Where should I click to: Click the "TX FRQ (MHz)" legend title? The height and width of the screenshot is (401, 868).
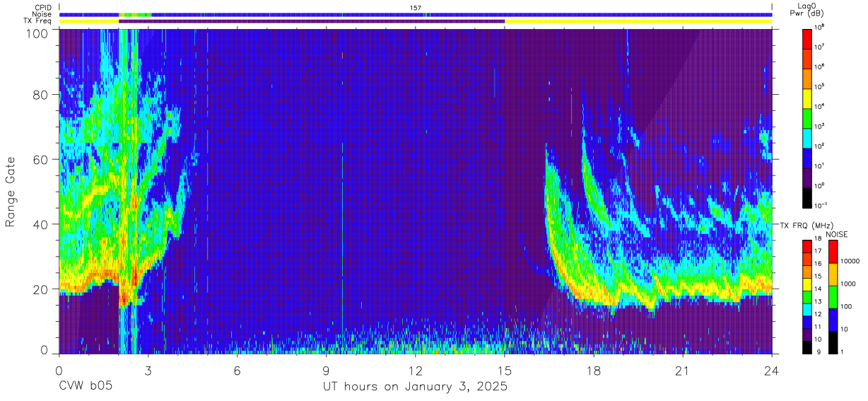coord(807,226)
